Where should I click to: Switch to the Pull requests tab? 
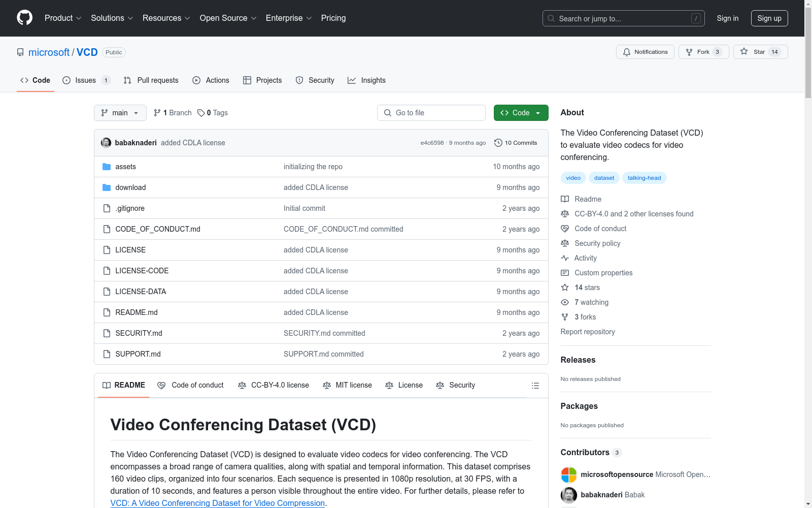pyautogui.click(x=151, y=80)
